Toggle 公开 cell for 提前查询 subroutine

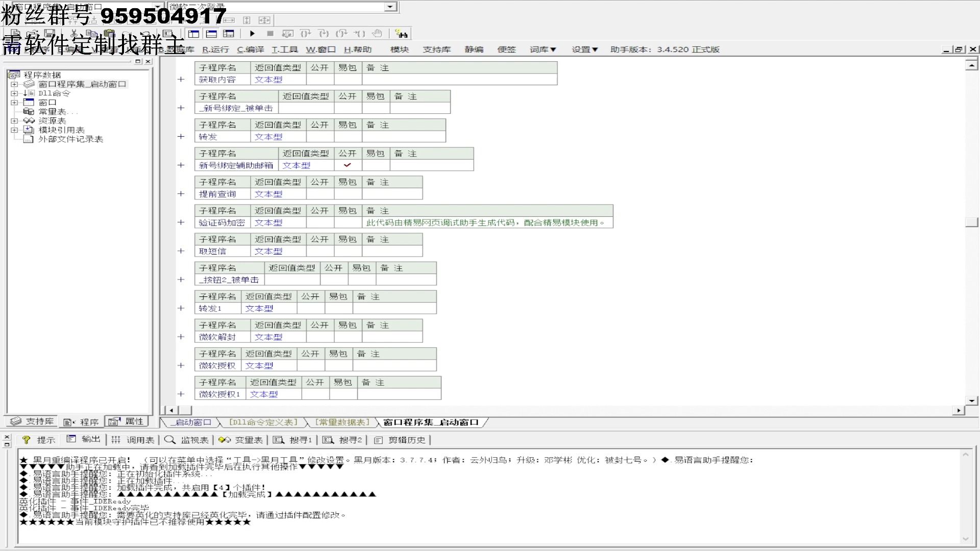pos(320,194)
